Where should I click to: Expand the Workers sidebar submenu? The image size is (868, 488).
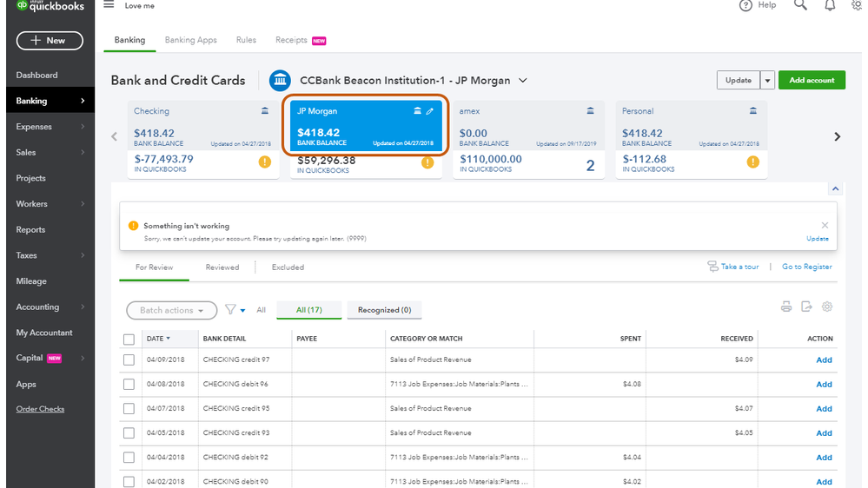[x=83, y=203]
